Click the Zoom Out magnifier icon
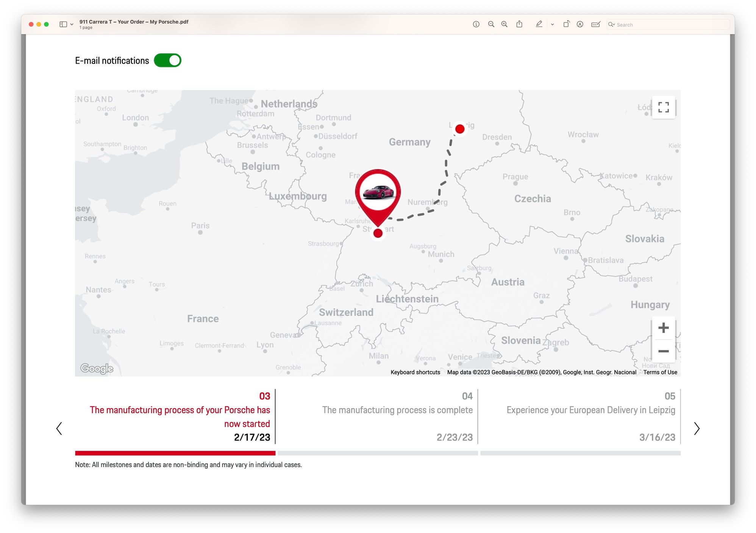The image size is (756, 533). click(x=491, y=24)
